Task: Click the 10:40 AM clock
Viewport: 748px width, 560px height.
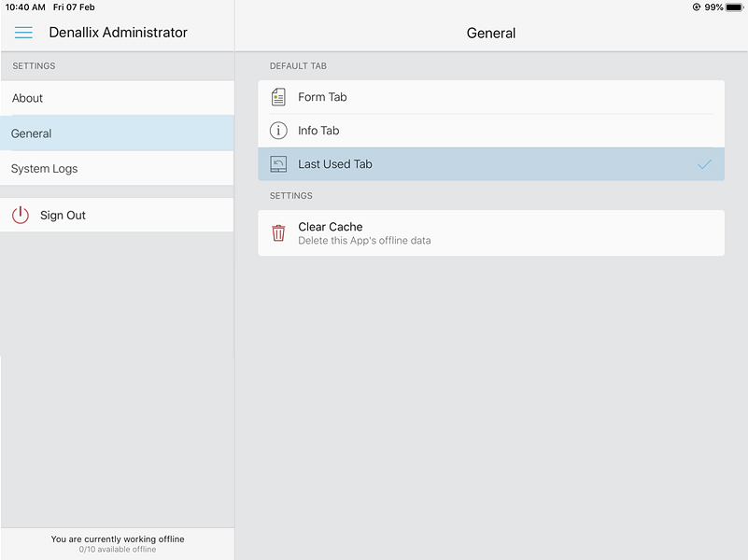Action: [x=25, y=7]
